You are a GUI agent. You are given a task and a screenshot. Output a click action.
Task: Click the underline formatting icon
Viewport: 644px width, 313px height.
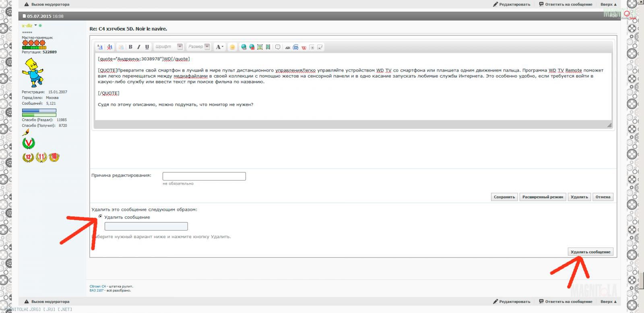coord(147,47)
